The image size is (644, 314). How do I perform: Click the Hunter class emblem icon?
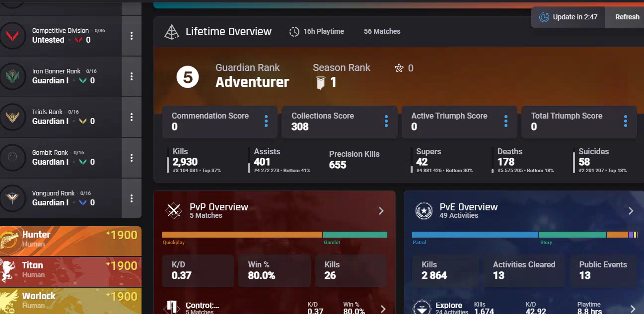point(10,240)
